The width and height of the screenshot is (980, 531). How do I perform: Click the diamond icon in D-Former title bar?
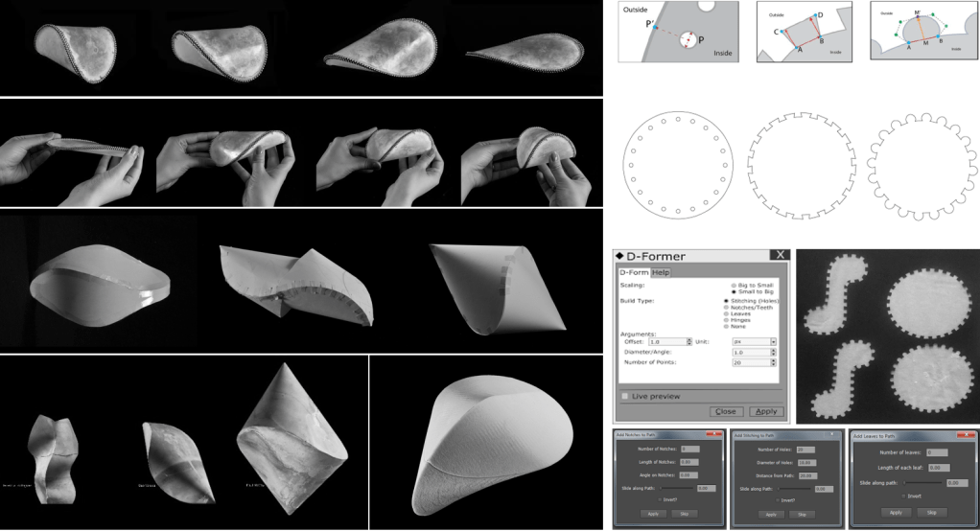pyautogui.click(x=618, y=256)
